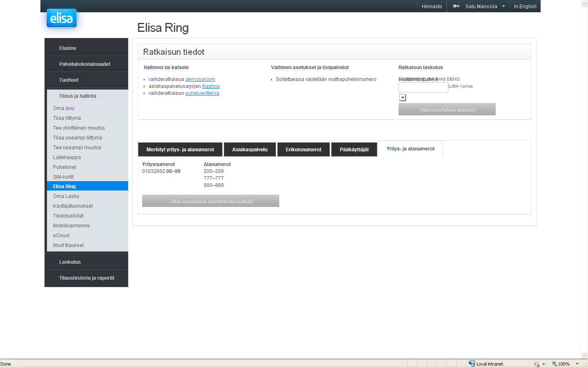Open Laitekauppa in sidebar

[x=67, y=157]
